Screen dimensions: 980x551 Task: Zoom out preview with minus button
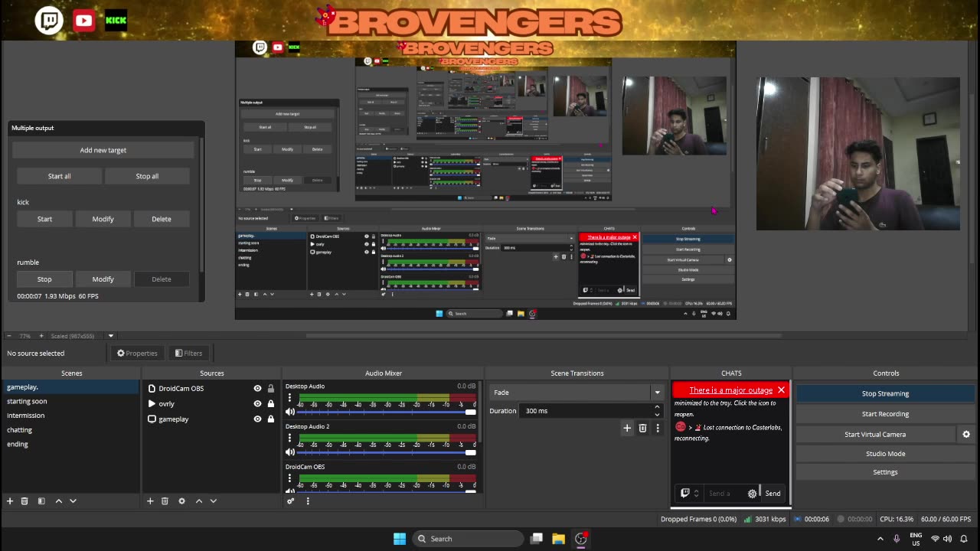(x=8, y=336)
